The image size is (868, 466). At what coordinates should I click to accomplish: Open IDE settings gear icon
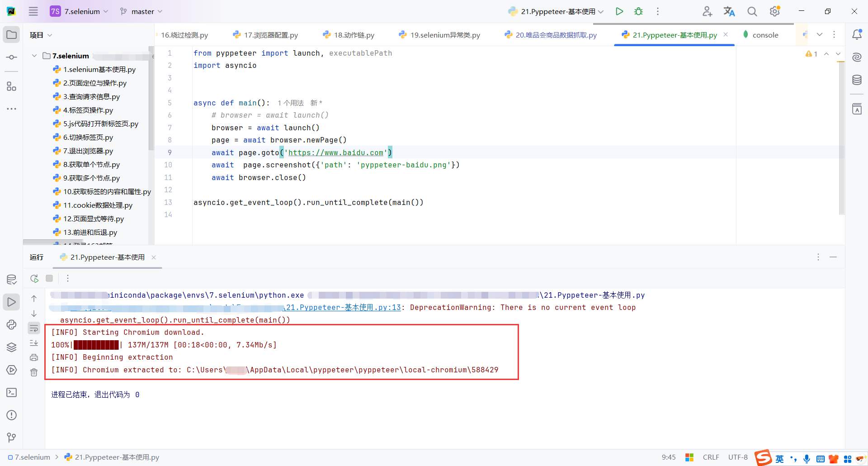coord(775,11)
